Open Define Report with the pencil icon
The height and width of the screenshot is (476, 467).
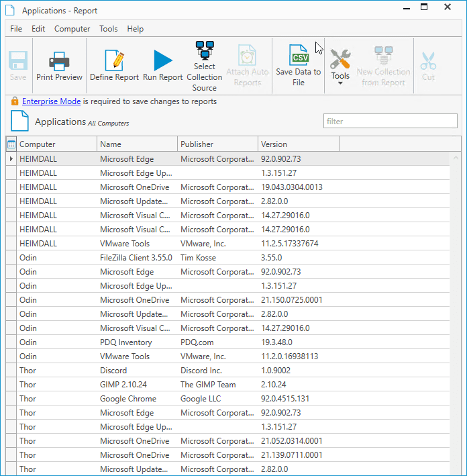(114, 60)
